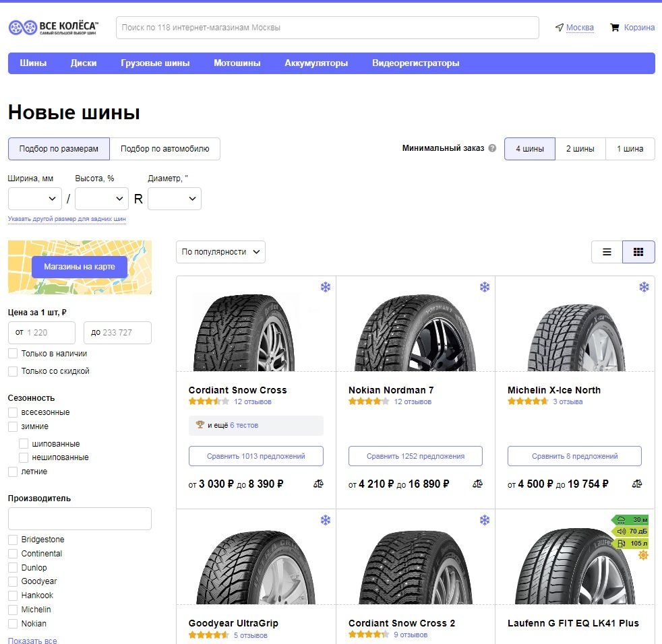Check the Dunlop manufacturer box
Viewport: 662px width, 644px height.
(13, 568)
